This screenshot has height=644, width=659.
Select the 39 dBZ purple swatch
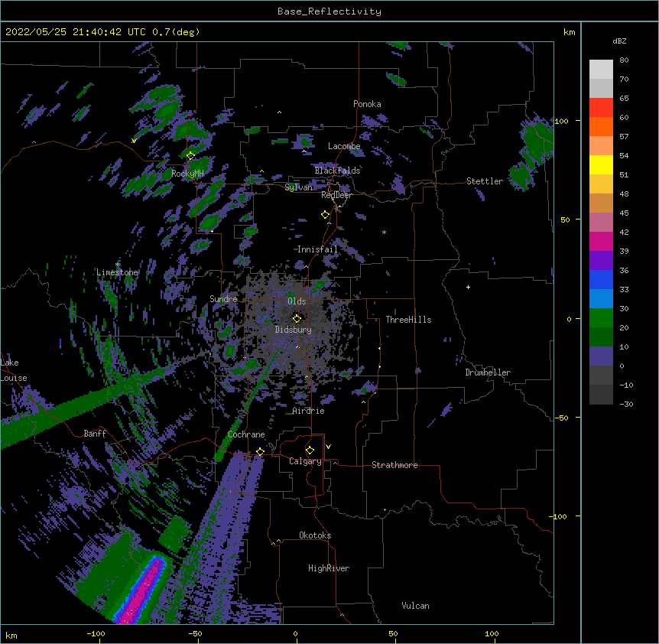tap(601, 261)
